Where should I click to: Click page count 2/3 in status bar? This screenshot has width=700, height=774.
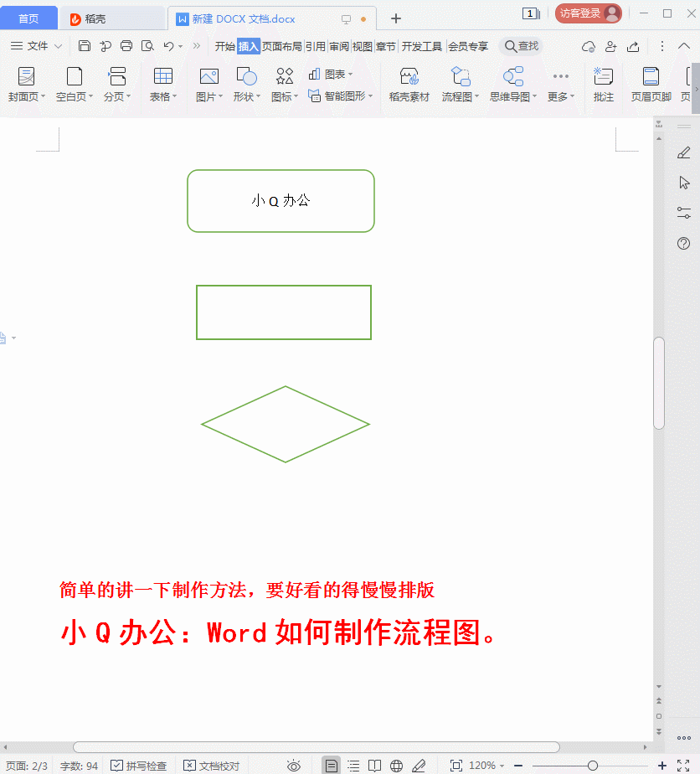(x=27, y=766)
